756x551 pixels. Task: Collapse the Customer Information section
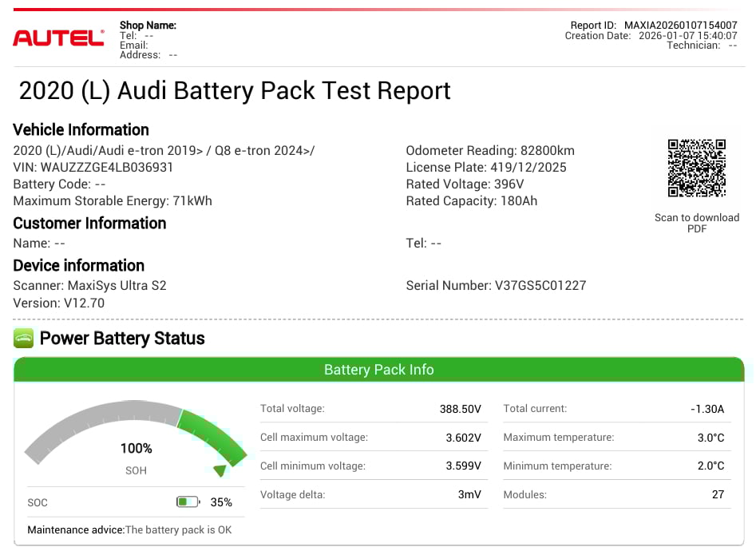(89, 224)
